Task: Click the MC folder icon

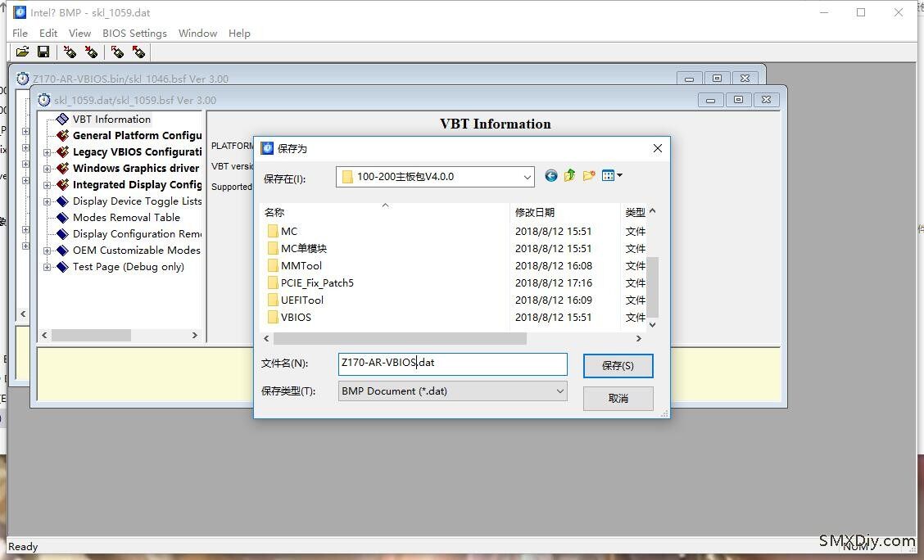Action: pos(272,231)
